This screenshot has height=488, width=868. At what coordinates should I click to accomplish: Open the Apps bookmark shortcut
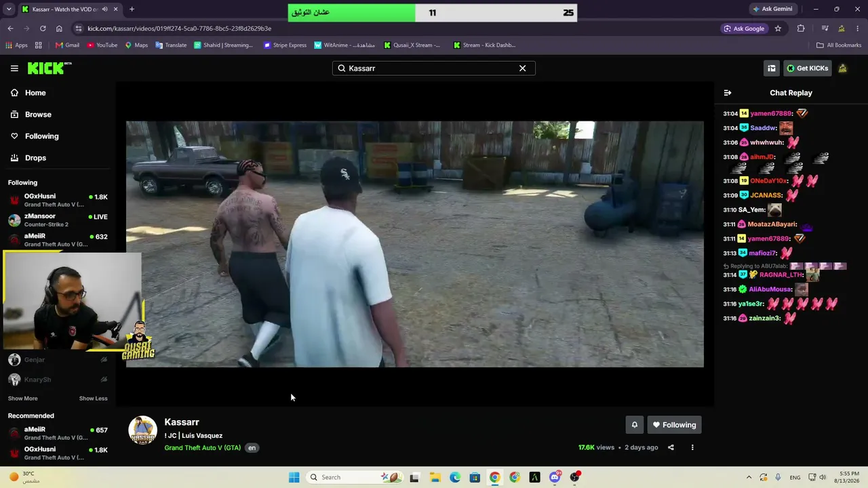[16, 45]
